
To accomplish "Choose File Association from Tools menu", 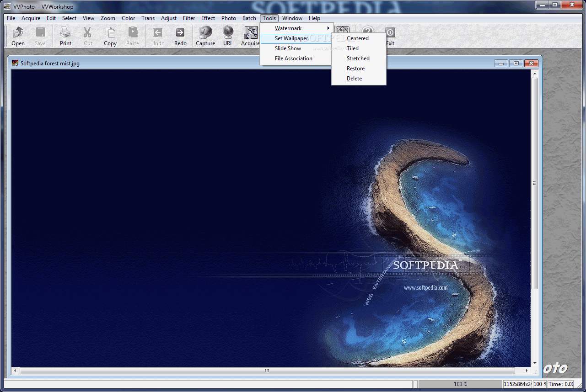I will [x=296, y=58].
